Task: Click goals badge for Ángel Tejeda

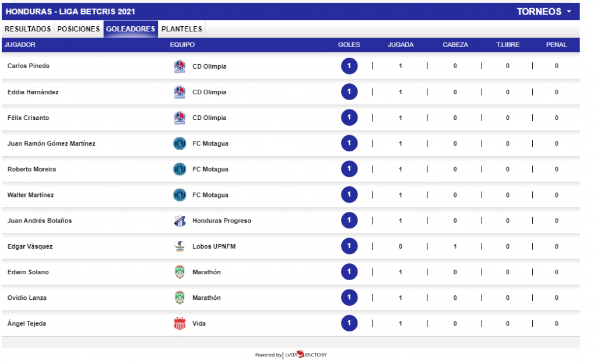Action: point(349,323)
